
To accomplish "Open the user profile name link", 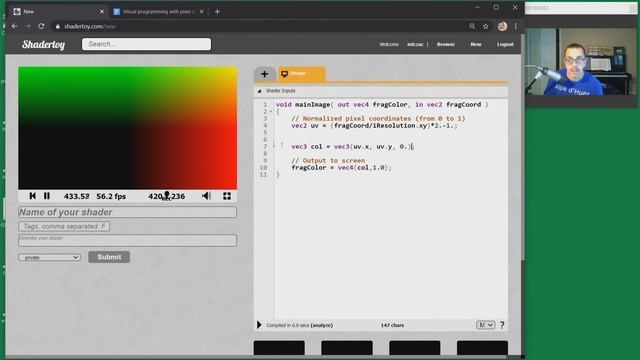I will point(415,44).
